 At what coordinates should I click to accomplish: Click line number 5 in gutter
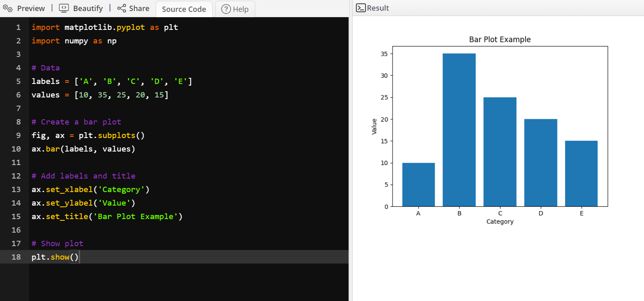point(18,81)
